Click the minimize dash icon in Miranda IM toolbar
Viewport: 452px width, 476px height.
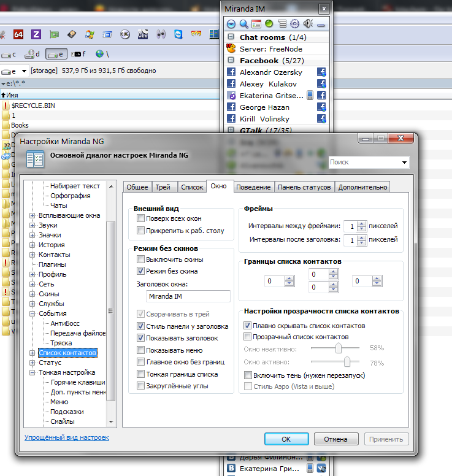point(321,26)
